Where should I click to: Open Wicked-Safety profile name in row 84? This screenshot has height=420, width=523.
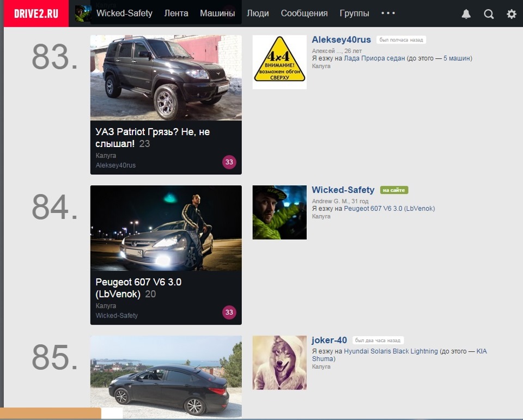click(x=343, y=190)
